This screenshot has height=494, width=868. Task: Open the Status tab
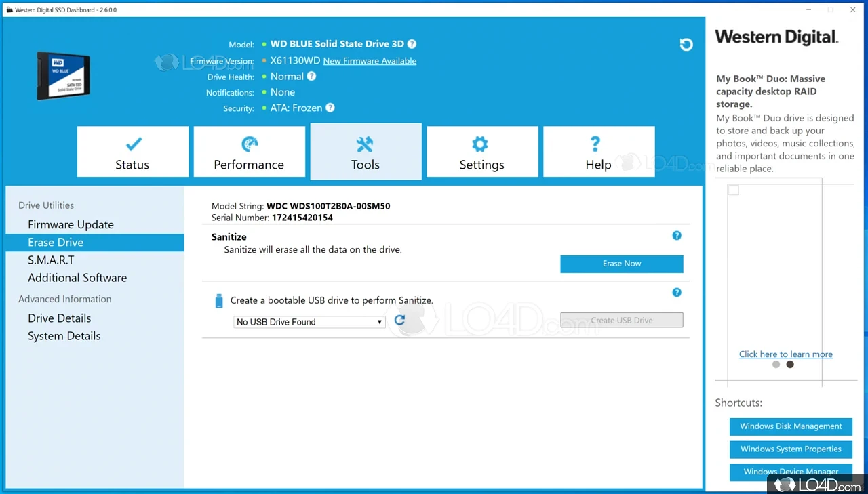point(133,152)
